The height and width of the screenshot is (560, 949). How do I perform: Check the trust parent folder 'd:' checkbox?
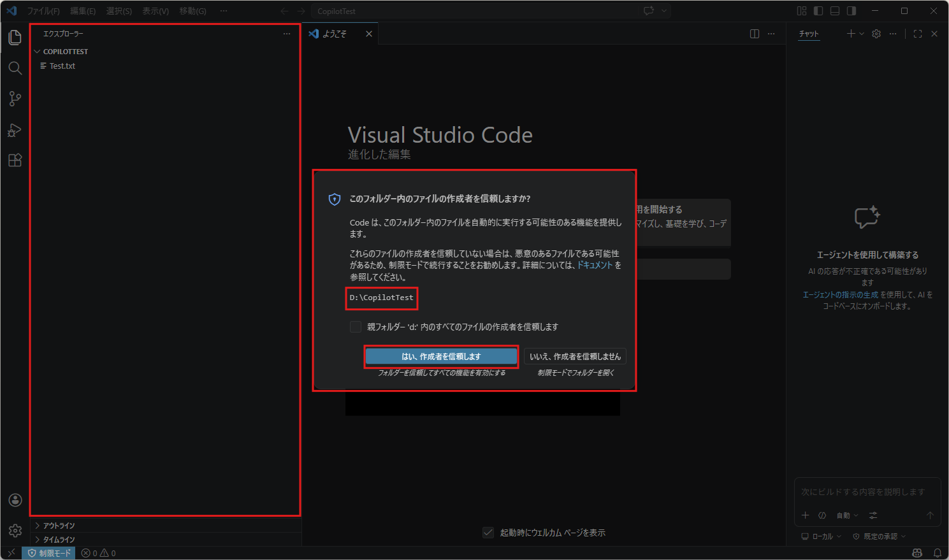(356, 327)
